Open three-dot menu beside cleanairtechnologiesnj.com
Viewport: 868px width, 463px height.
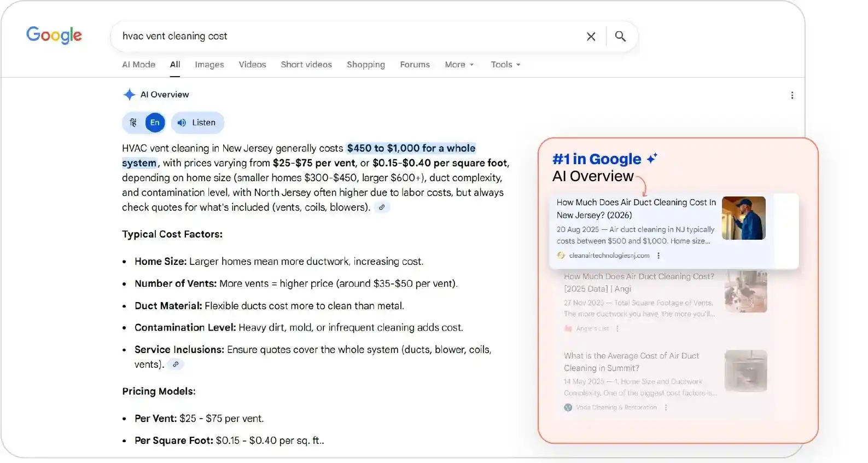pyautogui.click(x=659, y=256)
